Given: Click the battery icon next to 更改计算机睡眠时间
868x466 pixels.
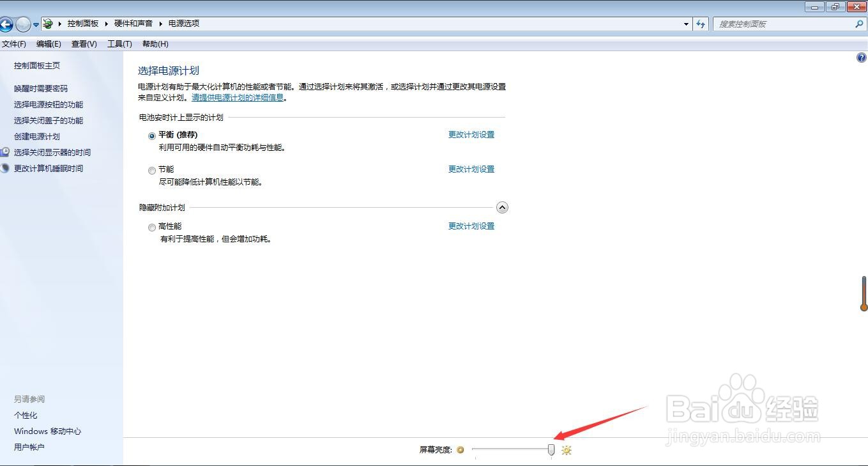Looking at the screenshot, I should pos(5,168).
